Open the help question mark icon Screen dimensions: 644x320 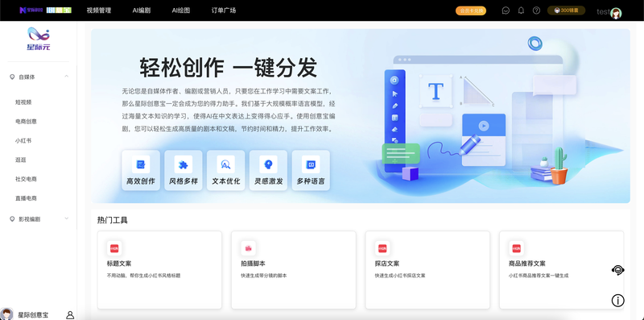tap(536, 10)
